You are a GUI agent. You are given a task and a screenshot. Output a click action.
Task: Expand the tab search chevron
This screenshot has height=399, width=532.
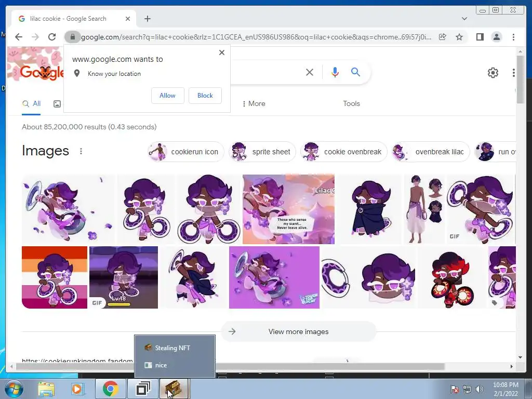464,19
